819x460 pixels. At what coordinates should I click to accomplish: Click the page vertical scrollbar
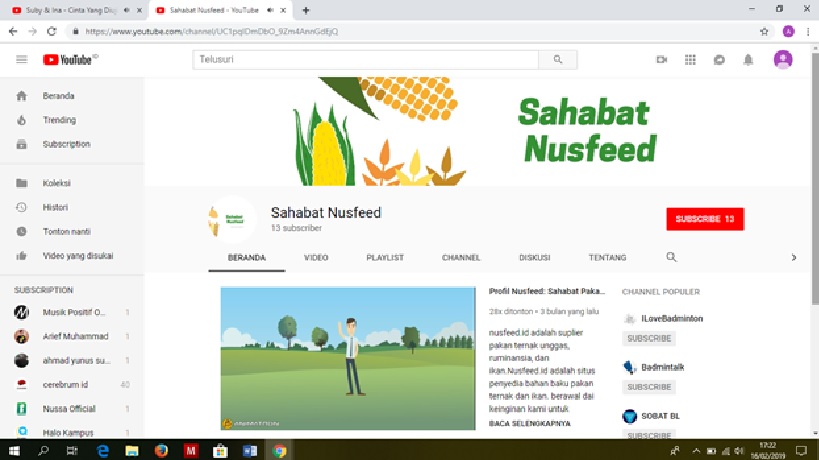pos(815,178)
